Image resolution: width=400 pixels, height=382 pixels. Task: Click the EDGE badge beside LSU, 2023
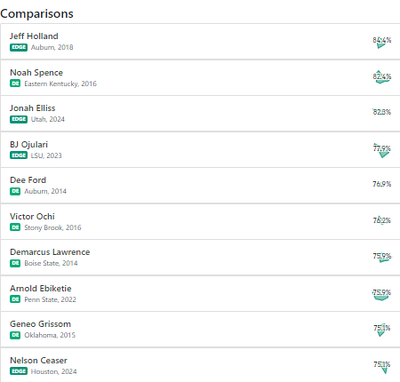pyautogui.click(x=19, y=155)
